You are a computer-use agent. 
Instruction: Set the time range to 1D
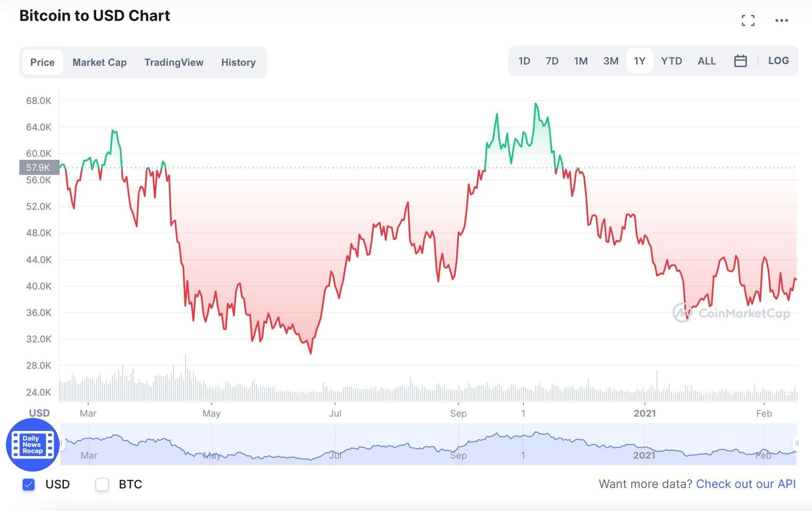524,61
